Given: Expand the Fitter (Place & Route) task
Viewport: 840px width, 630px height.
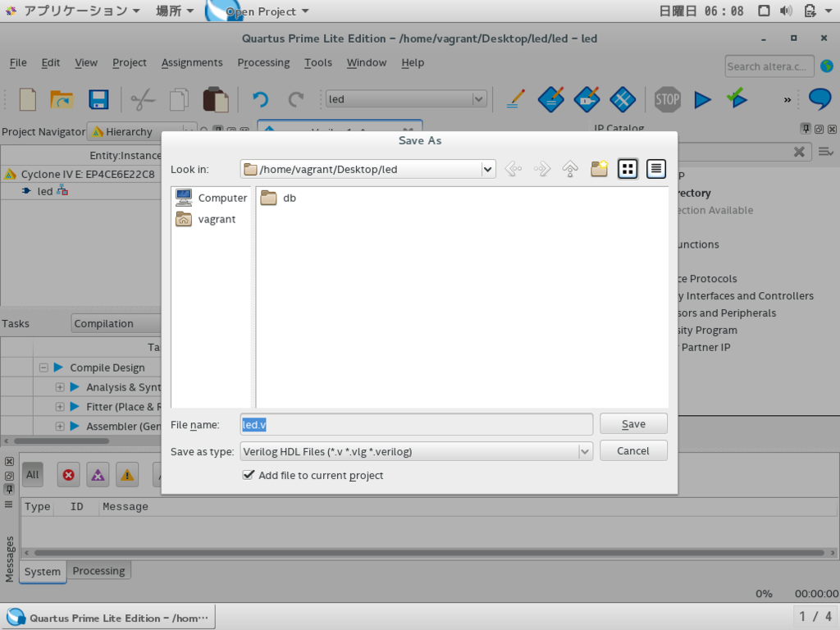Looking at the screenshot, I should [x=60, y=407].
